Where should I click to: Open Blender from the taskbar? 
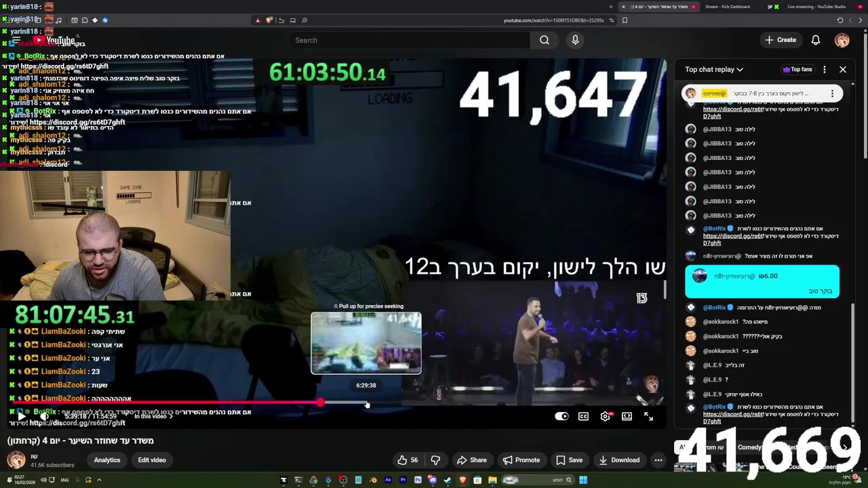[x=373, y=480]
